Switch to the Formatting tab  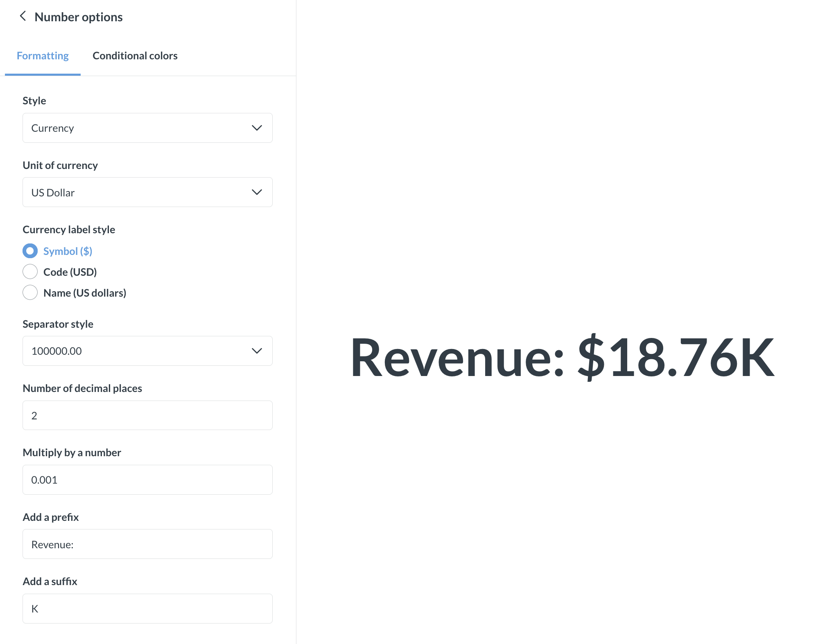pyautogui.click(x=43, y=56)
